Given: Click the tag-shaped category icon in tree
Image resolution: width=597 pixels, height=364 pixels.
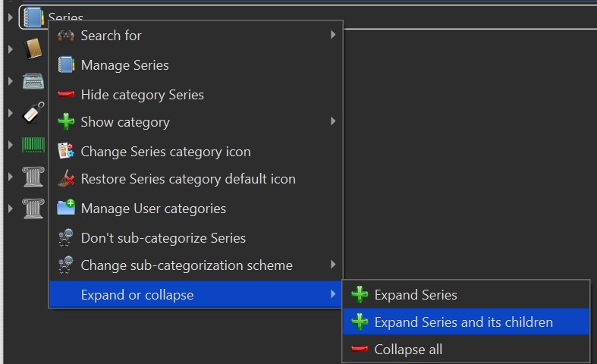Looking at the screenshot, I should tap(33, 113).
